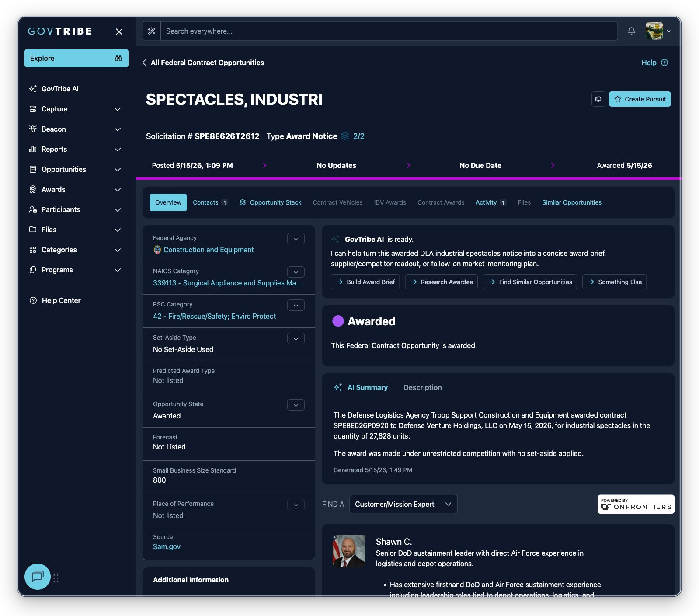Select the Overview tab
This screenshot has height=616, width=699.
click(x=168, y=202)
